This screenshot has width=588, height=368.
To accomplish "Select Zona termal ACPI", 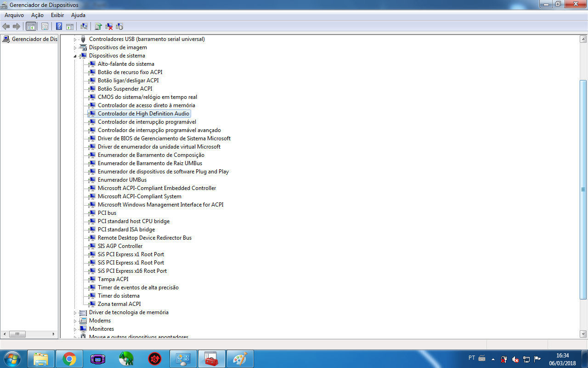I will 119,304.
